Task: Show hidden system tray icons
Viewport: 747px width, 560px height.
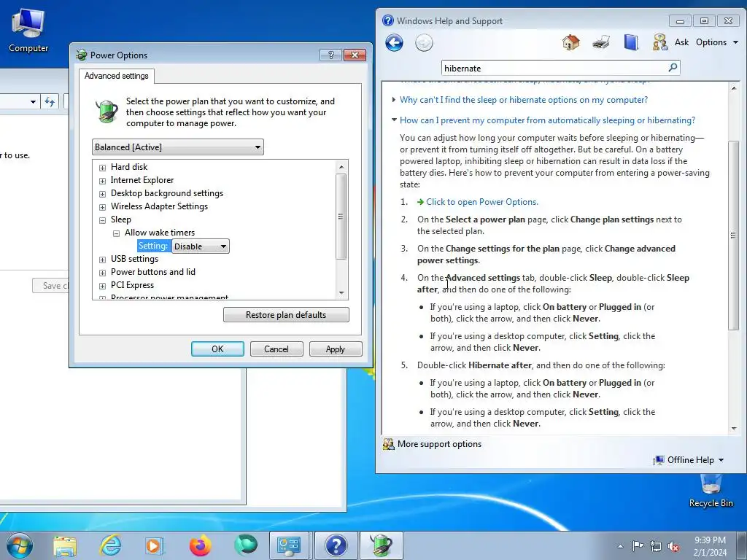Action: point(620,546)
